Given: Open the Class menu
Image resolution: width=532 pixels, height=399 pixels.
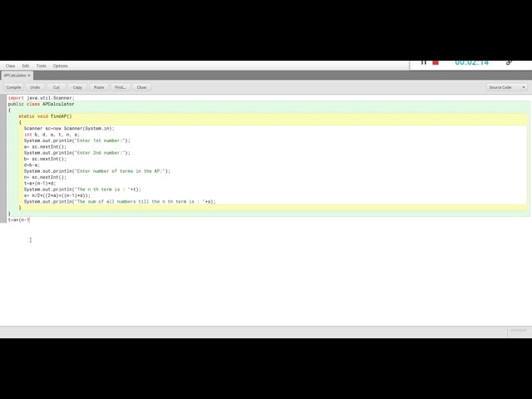Looking at the screenshot, I should 10,66.
